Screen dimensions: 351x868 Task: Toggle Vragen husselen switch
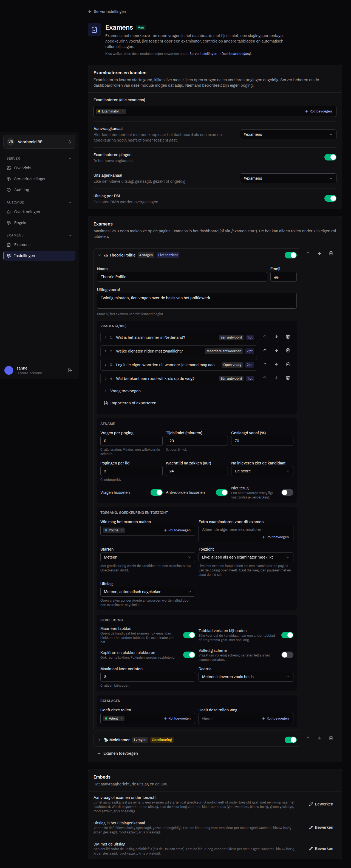point(156,493)
